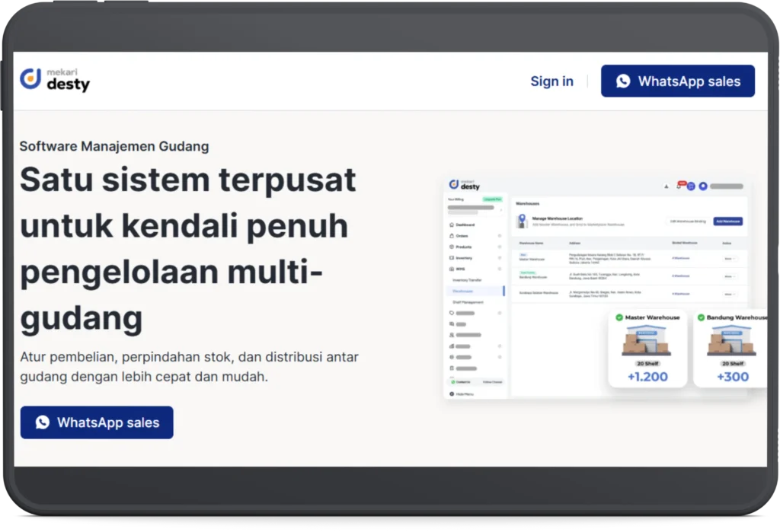This screenshot has height=532, width=780.
Task: Open the Products icon in sidebar
Action: [452, 247]
